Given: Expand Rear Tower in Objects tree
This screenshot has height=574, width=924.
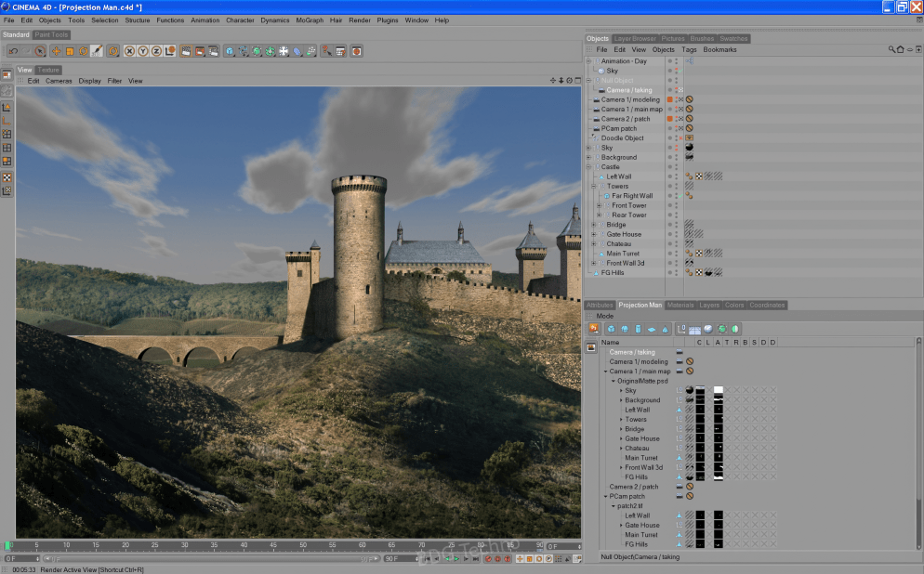Looking at the screenshot, I should pos(600,215).
